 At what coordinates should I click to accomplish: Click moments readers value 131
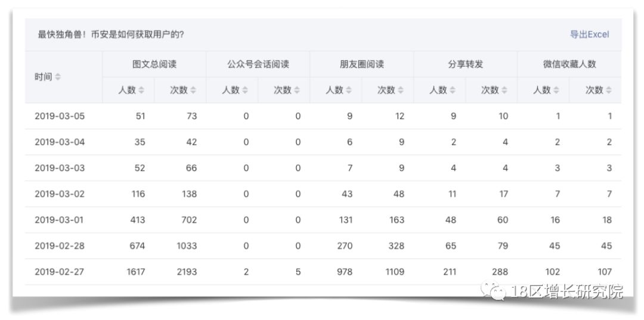click(346, 220)
